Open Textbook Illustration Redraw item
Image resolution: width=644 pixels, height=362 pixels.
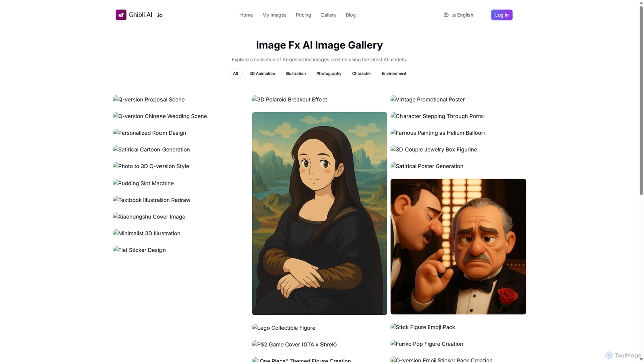151,200
